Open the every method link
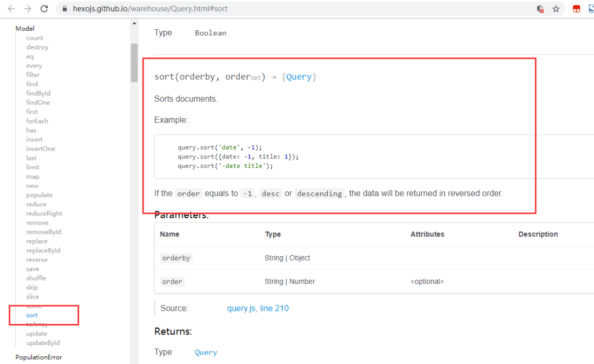This screenshot has width=594, height=364. coord(34,65)
